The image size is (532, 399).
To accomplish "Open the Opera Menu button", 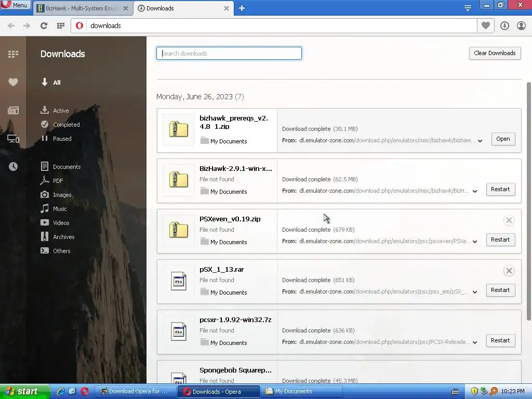I will point(15,5).
